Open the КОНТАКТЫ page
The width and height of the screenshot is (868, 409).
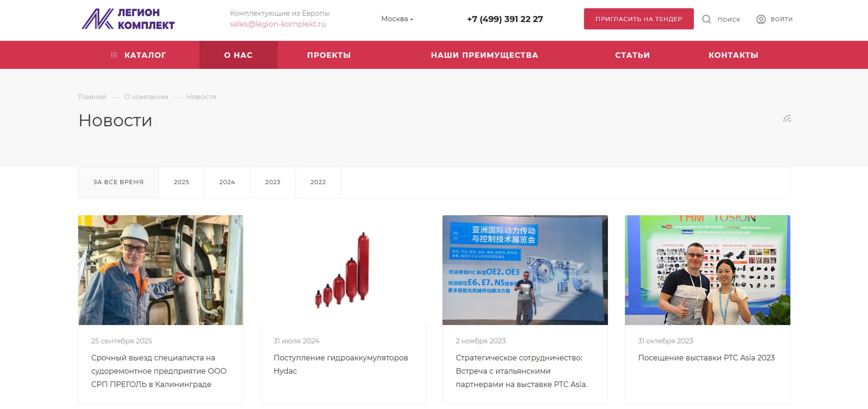[x=733, y=55]
